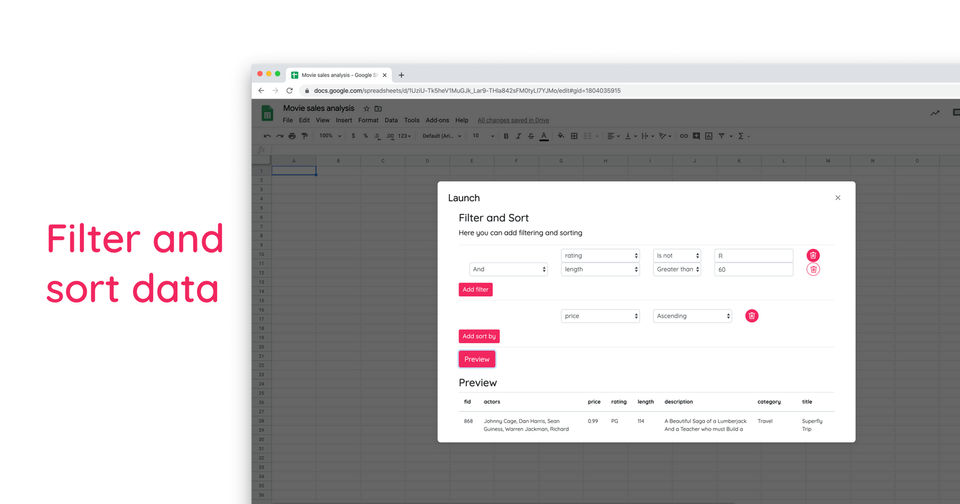Format as currency with dollar icon
The width and height of the screenshot is (960, 504).
[x=353, y=136]
